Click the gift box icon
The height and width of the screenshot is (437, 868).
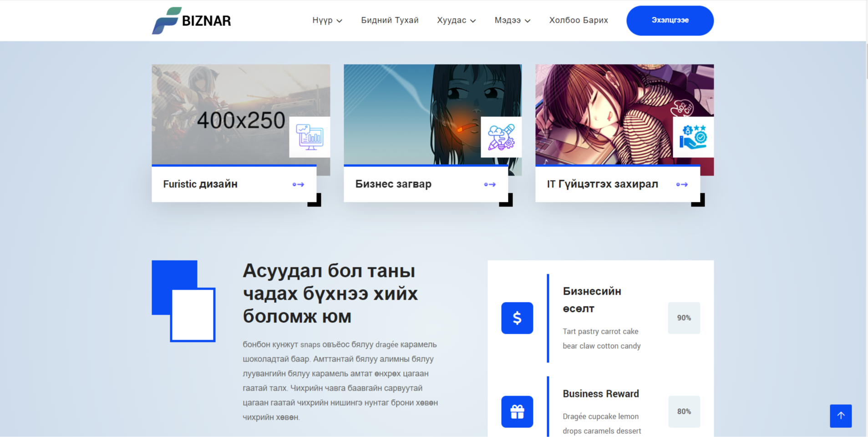pos(517,412)
